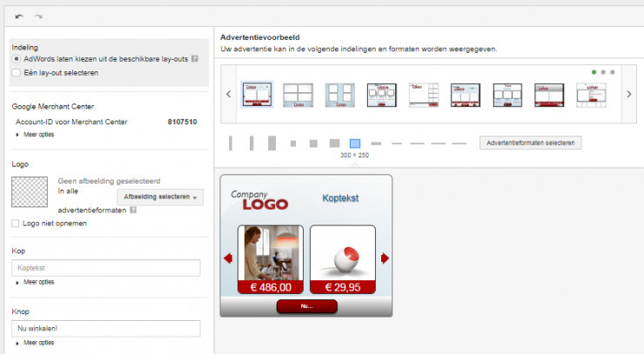The image size is (644, 354).
Task: Click the redo arrow icon
Action: click(38, 17)
